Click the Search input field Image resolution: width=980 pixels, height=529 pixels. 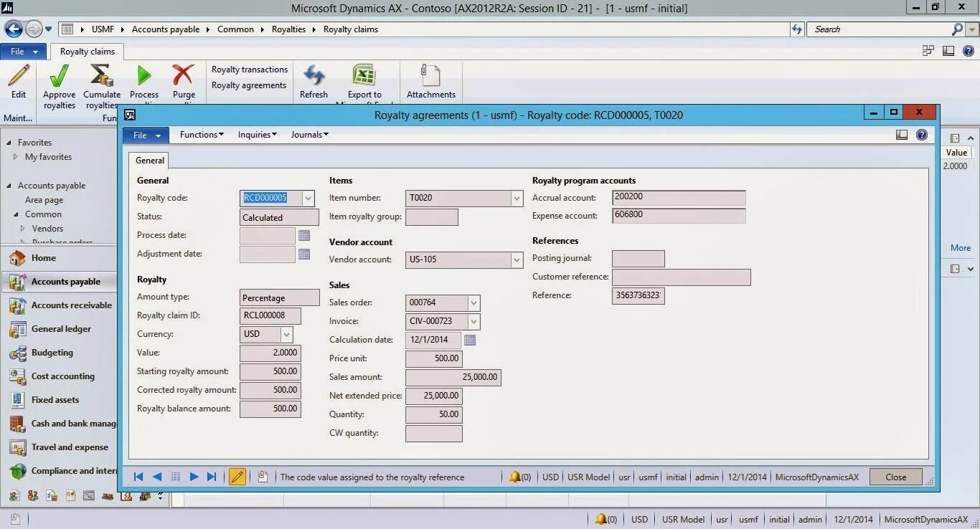[x=880, y=29]
